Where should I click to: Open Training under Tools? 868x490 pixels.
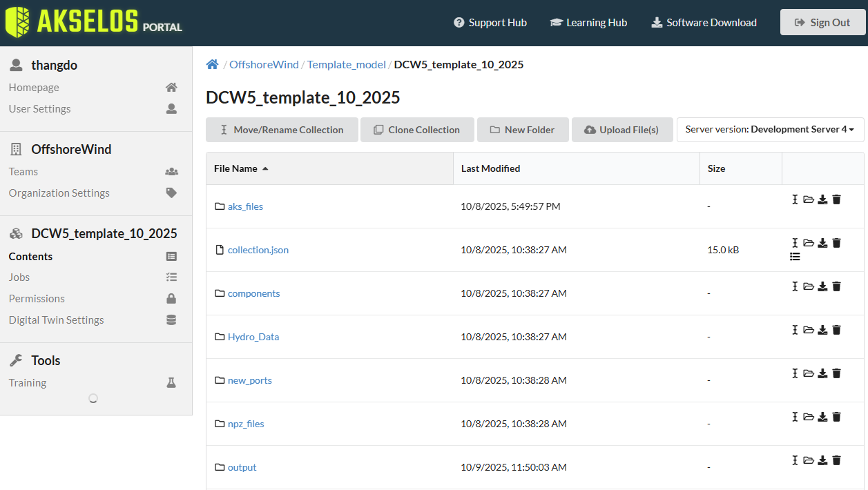28,383
